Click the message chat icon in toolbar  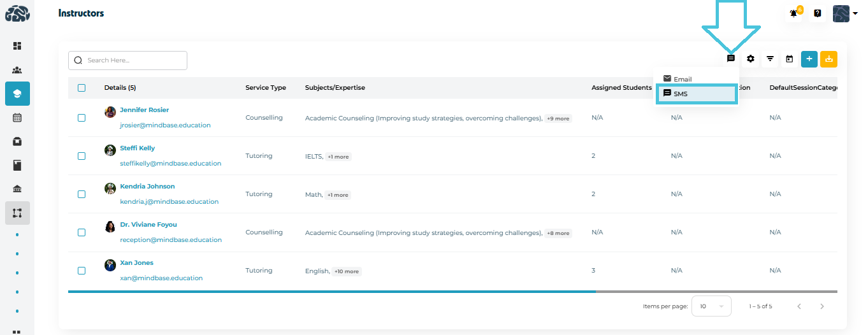pos(731,59)
